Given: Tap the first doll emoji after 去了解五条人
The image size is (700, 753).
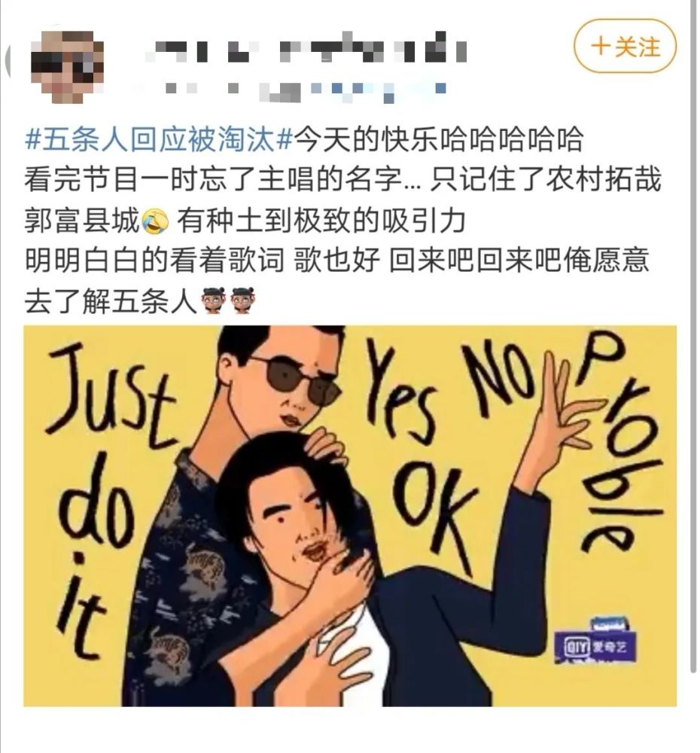Looking at the screenshot, I should point(214,300).
